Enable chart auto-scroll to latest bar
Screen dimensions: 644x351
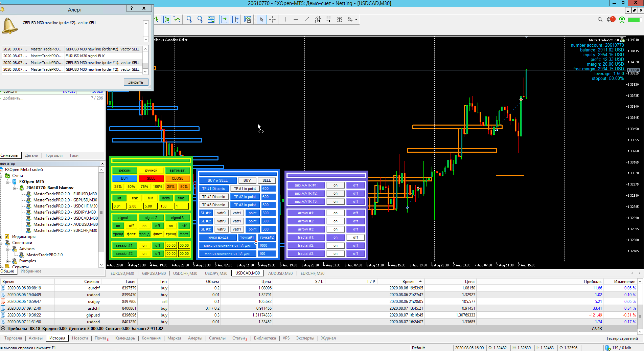224,20
